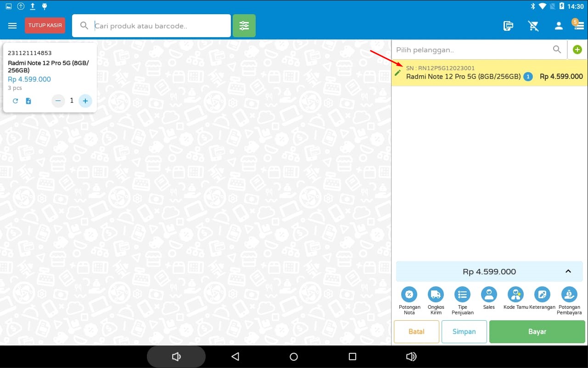Image resolution: width=588 pixels, height=368 pixels.
Task: Open saved orders list with badge 5
Action: pos(578,25)
